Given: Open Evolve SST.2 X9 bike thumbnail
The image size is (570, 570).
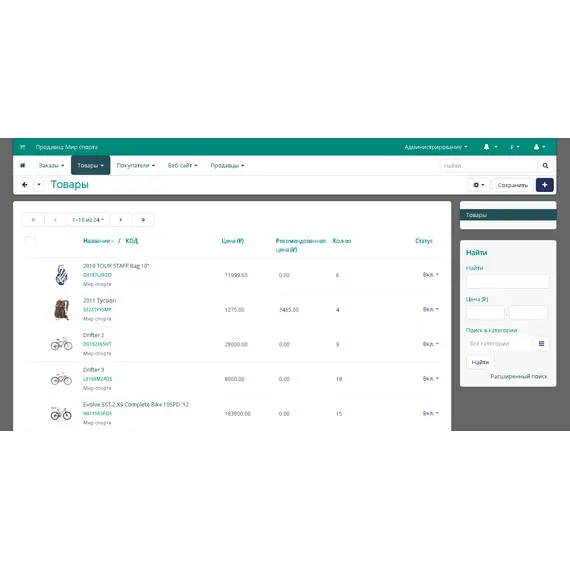Looking at the screenshot, I should 61,413.
